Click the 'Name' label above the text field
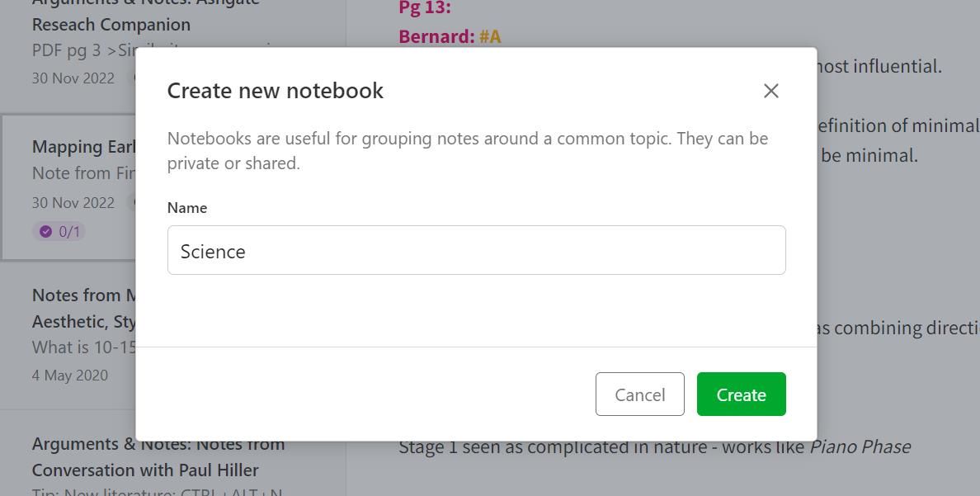 (x=187, y=208)
